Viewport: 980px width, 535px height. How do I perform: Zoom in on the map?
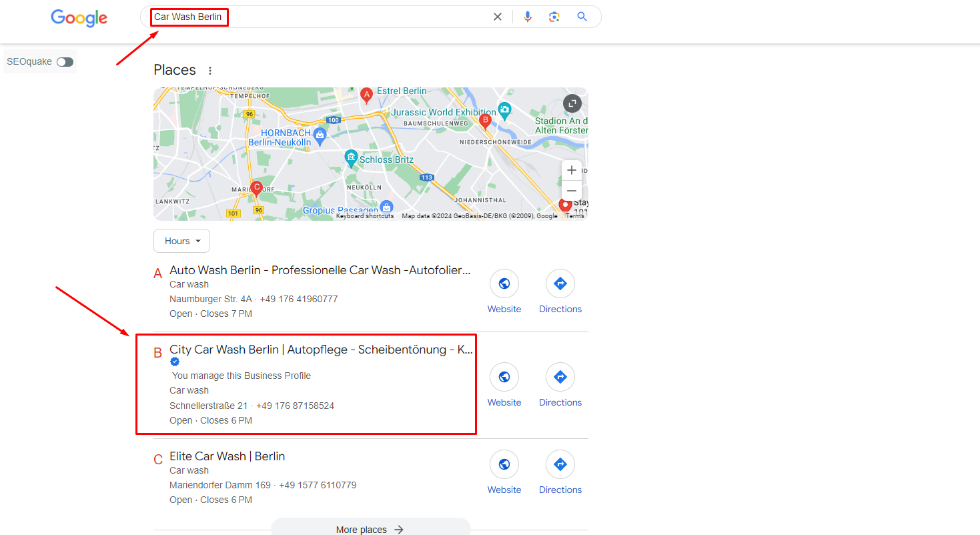tap(572, 170)
